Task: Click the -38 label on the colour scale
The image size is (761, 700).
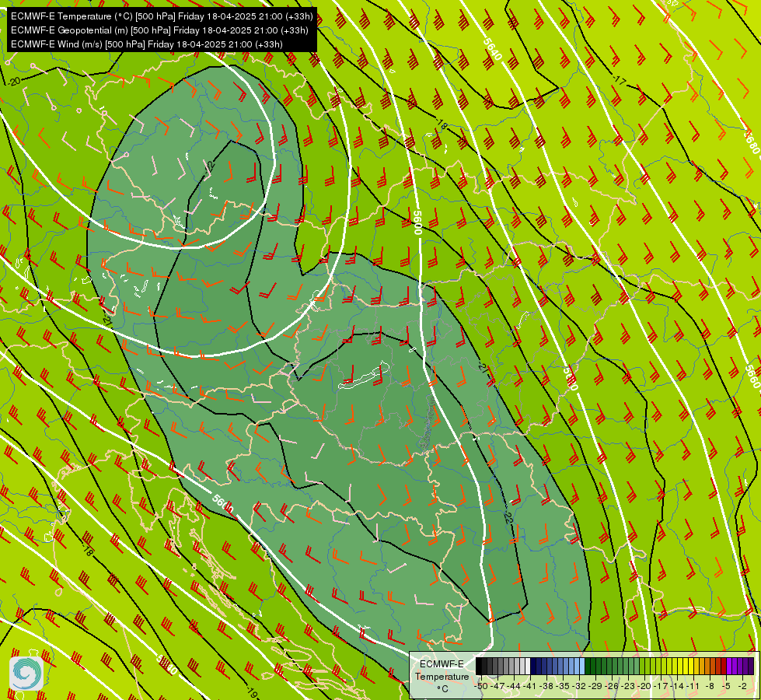Action: (547, 686)
